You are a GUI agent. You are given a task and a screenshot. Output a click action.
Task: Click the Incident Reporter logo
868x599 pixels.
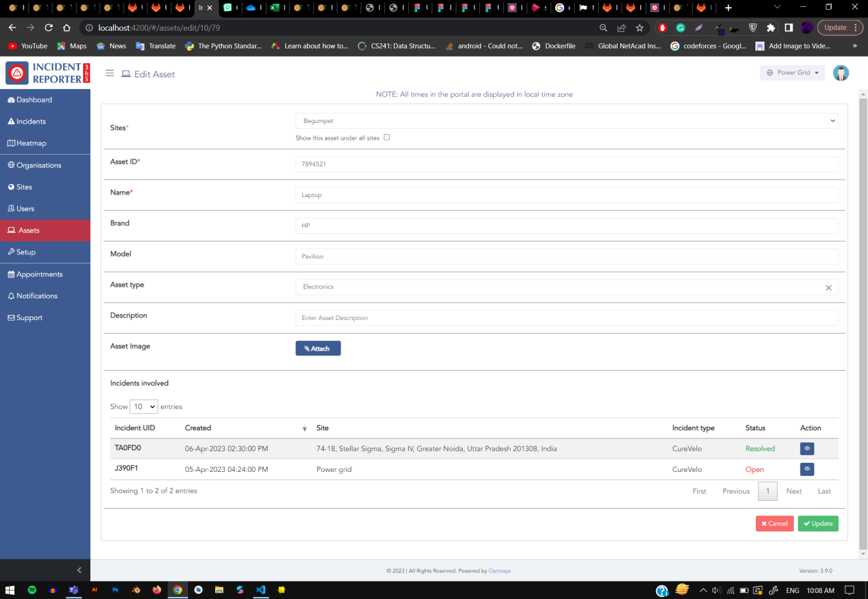tap(47, 73)
